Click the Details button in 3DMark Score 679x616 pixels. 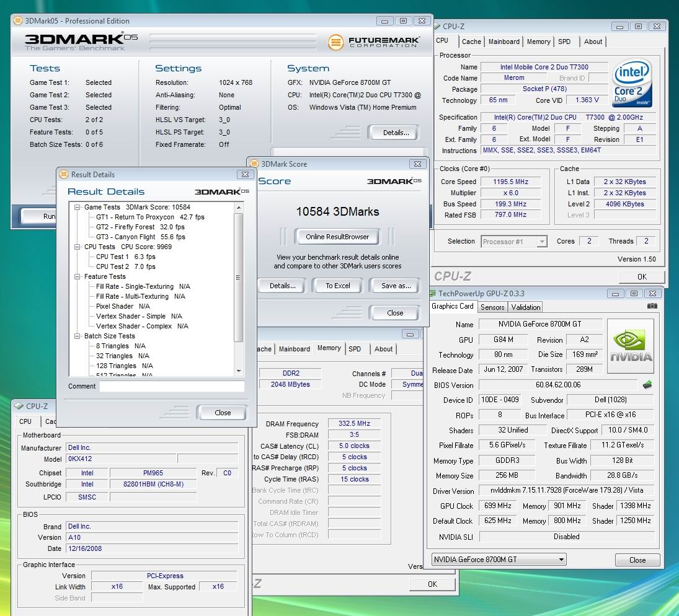[282, 286]
